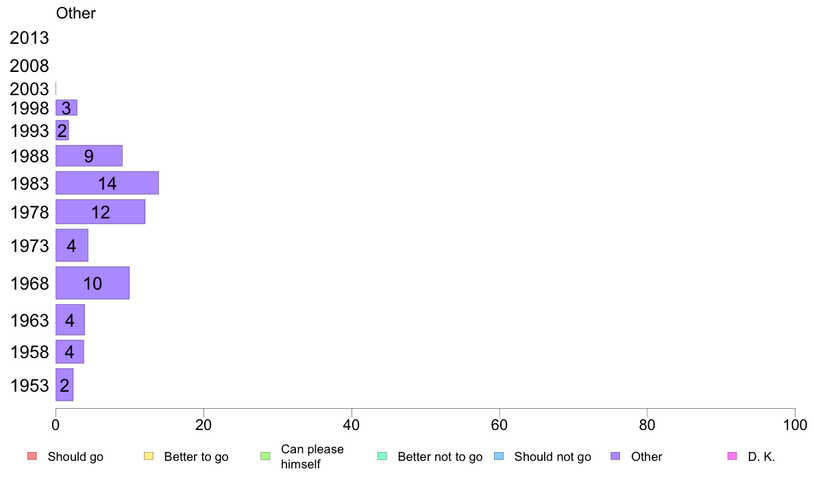
Task: Toggle the Better not to go label
Action: tap(440, 457)
